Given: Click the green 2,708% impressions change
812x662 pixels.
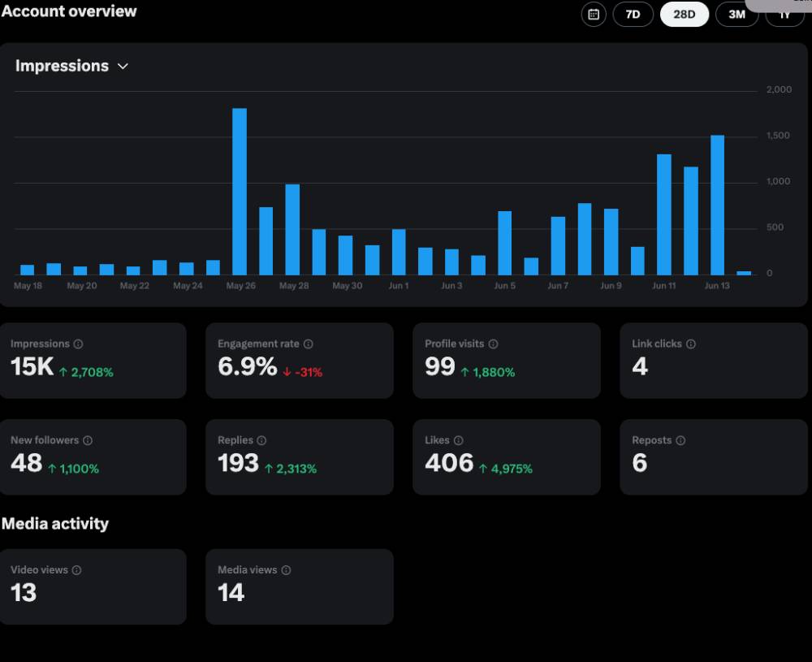Looking at the screenshot, I should (86, 372).
